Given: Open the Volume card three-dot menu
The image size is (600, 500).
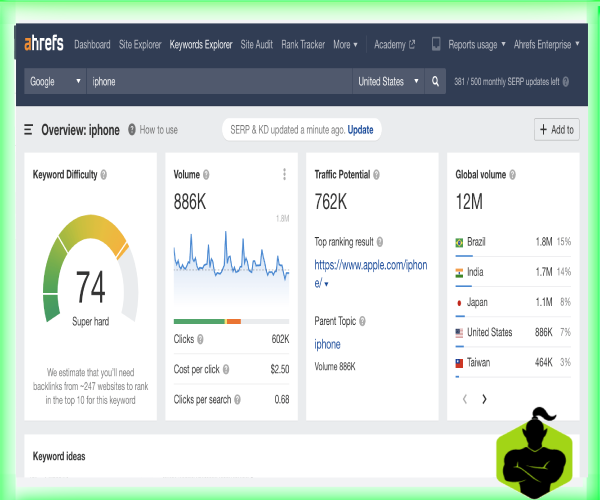Looking at the screenshot, I should (x=284, y=174).
